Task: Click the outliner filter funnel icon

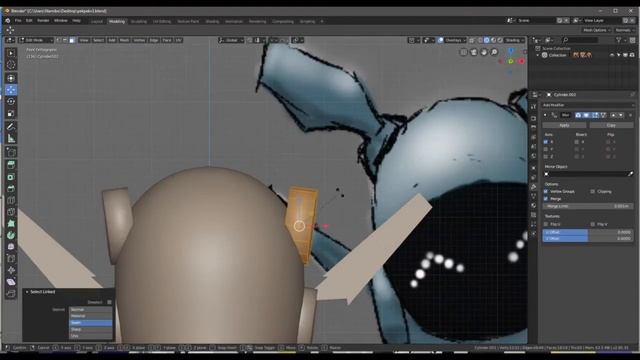Action: (x=618, y=40)
